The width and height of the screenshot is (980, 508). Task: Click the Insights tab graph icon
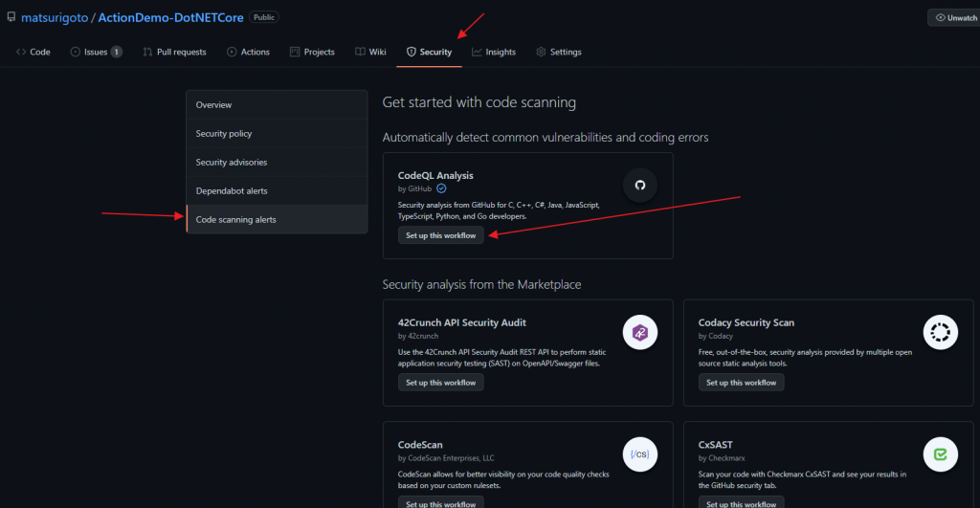point(477,52)
